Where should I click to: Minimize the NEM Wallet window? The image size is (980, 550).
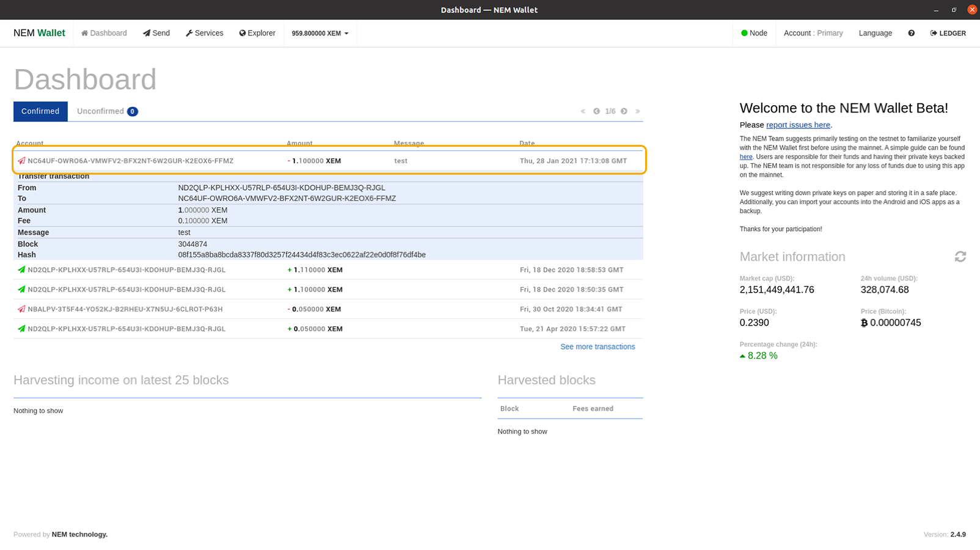click(x=936, y=10)
